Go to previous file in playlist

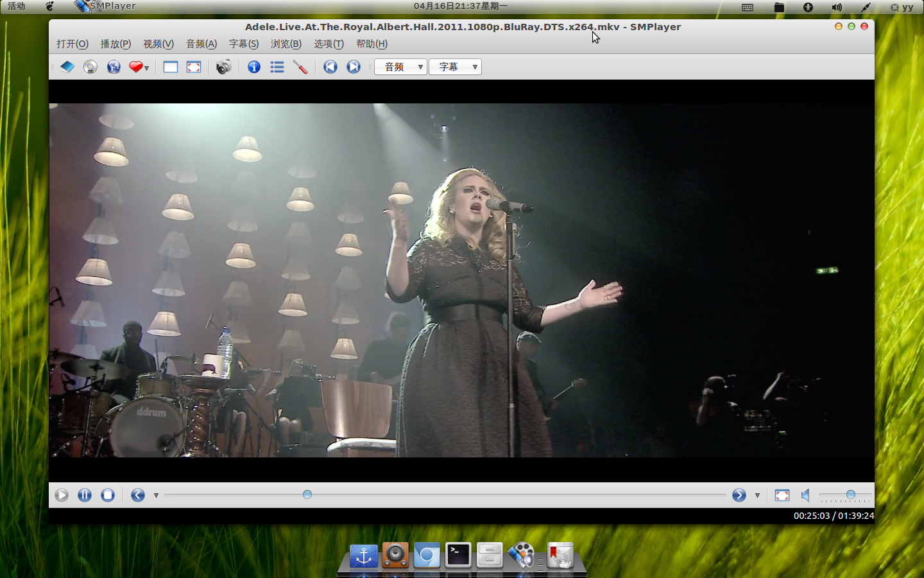(330, 67)
